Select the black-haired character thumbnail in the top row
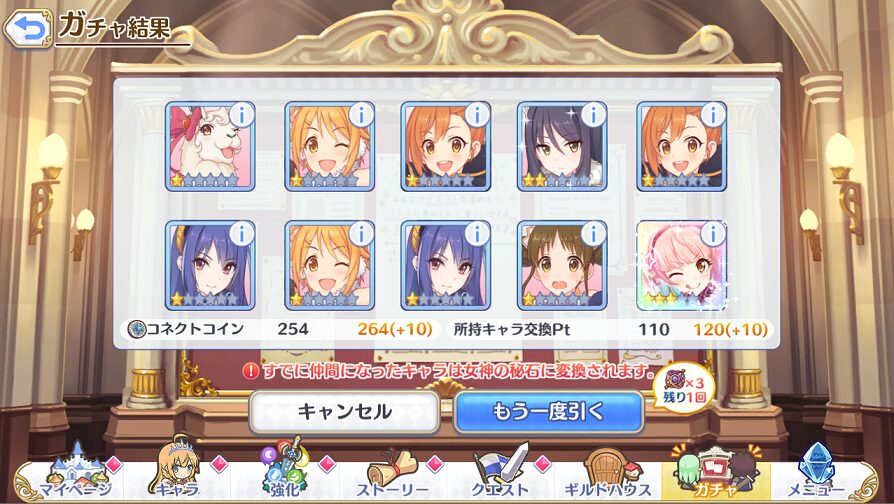Viewport: 894px width, 504px height. pos(562,146)
